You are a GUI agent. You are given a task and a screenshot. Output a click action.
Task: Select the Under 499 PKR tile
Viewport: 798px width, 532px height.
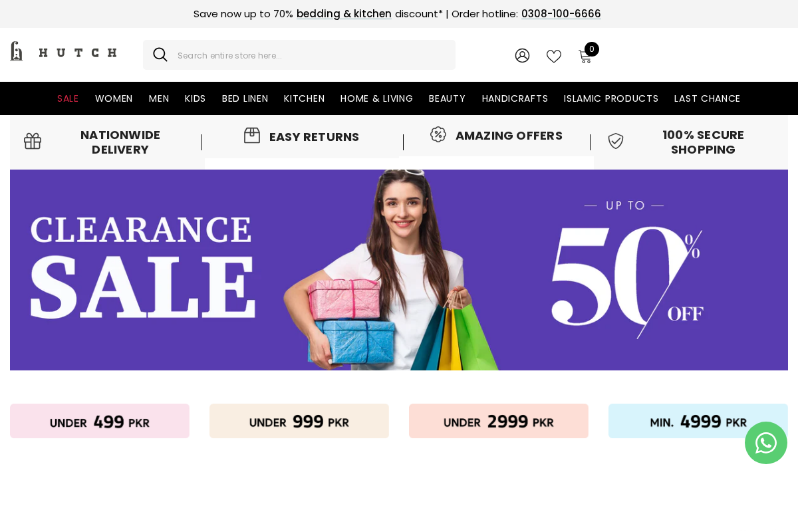(x=100, y=421)
